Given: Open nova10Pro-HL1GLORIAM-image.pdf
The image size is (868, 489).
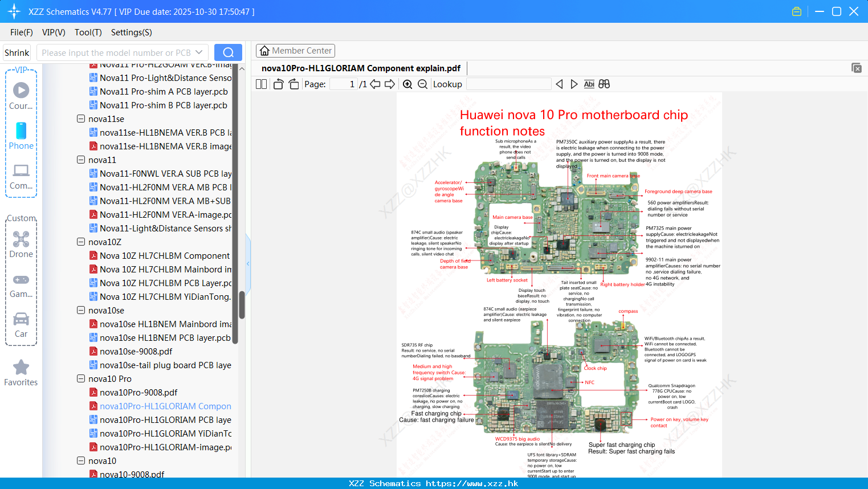Looking at the screenshot, I should (160, 447).
